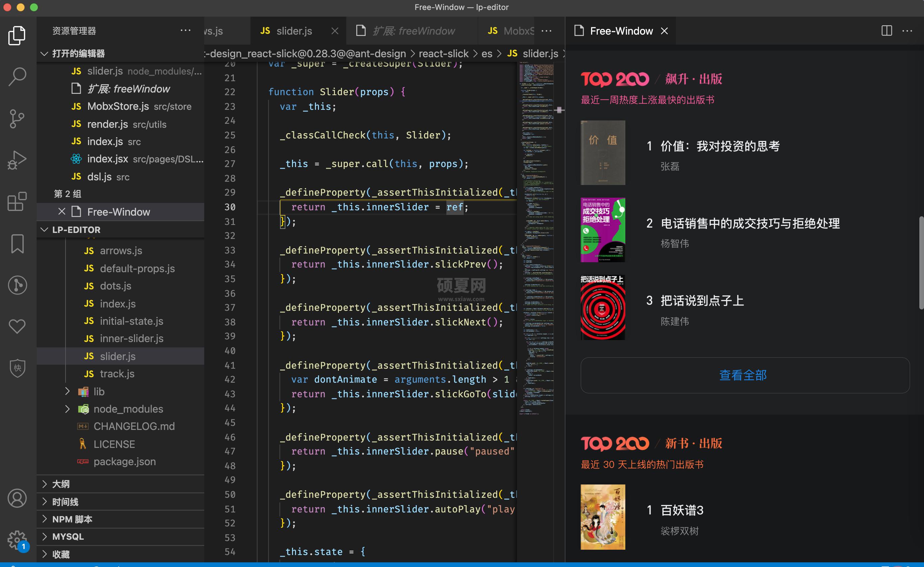Open the Explorer view in activity bar
This screenshot has width=924, height=567.
click(x=17, y=36)
